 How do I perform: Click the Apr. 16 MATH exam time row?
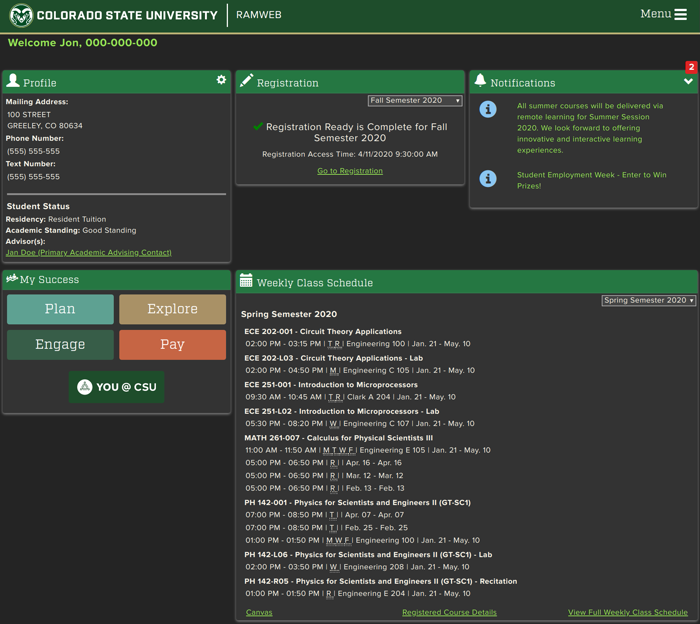coord(323,463)
